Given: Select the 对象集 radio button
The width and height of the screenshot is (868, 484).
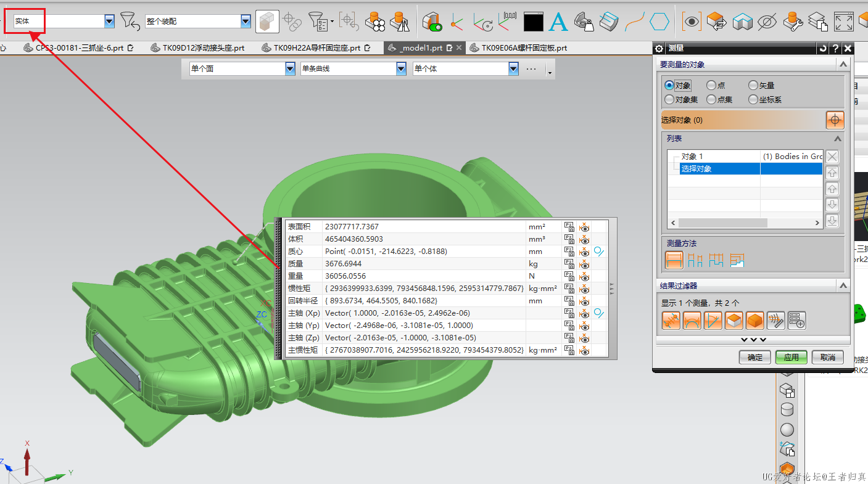Looking at the screenshot, I should coord(669,99).
